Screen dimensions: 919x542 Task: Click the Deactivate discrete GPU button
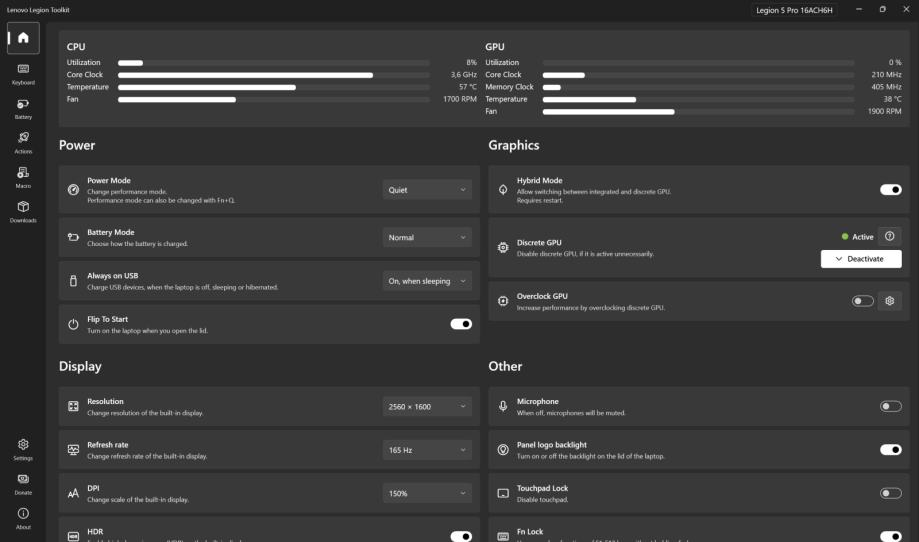pos(861,259)
